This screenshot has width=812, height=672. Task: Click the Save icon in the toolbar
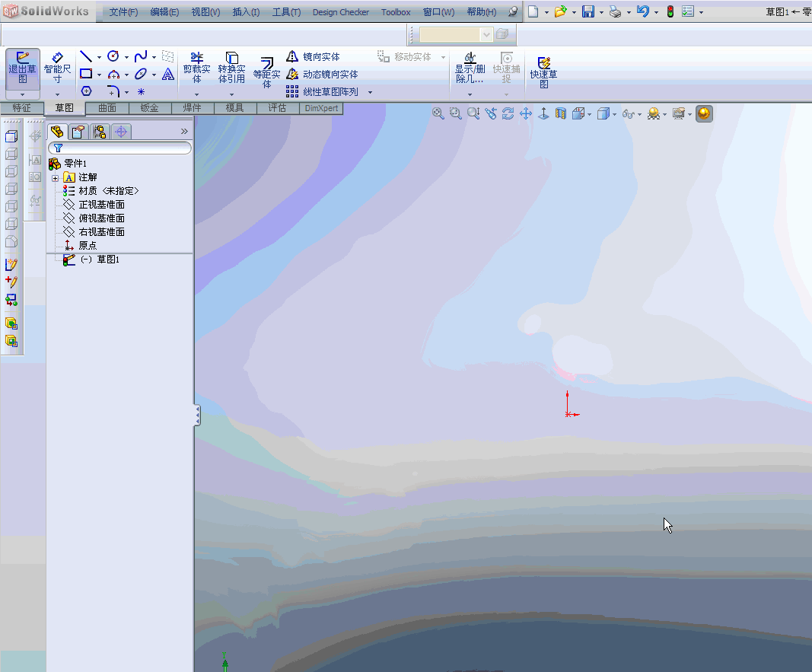[588, 11]
